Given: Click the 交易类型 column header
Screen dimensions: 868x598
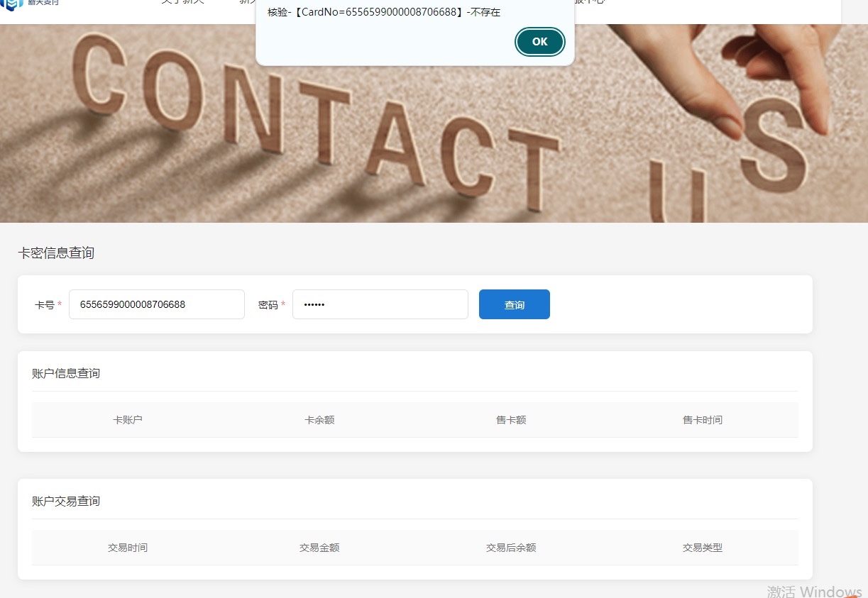Looking at the screenshot, I should (x=703, y=548).
